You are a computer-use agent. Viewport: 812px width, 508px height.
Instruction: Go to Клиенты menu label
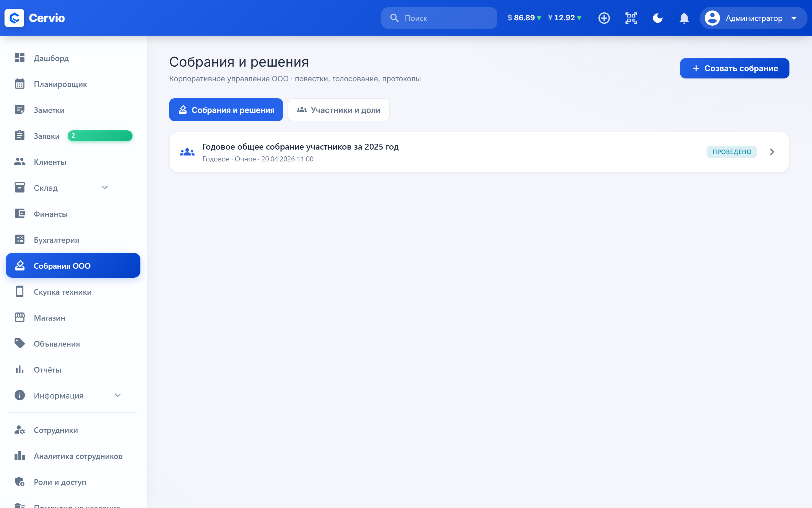(x=50, y=162)
